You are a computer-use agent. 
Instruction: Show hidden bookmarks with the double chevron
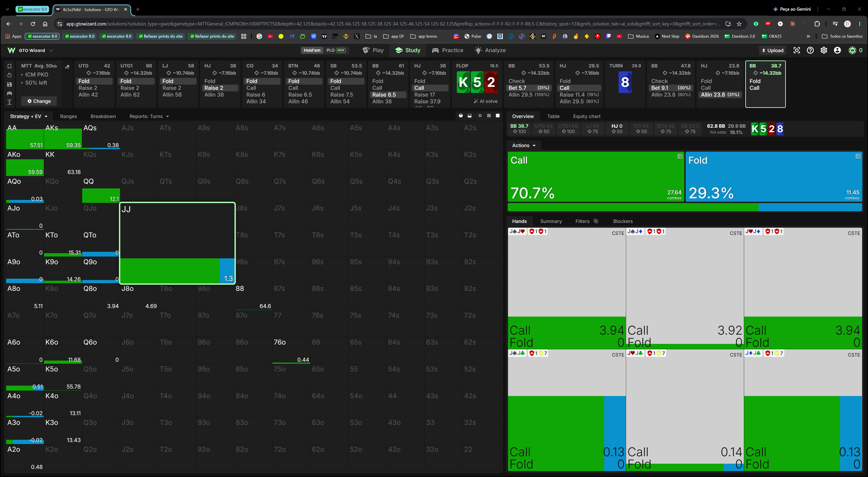click(808, 36)
